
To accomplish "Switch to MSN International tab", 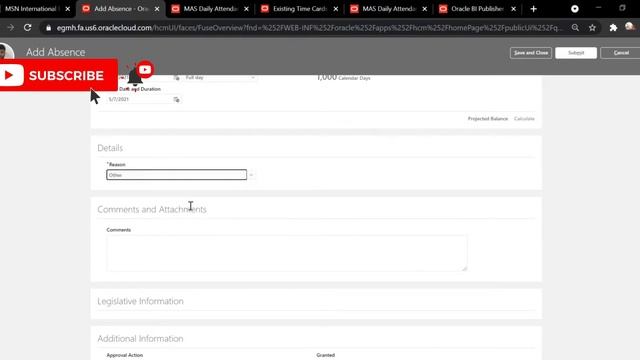I will [x=31, y=9].
